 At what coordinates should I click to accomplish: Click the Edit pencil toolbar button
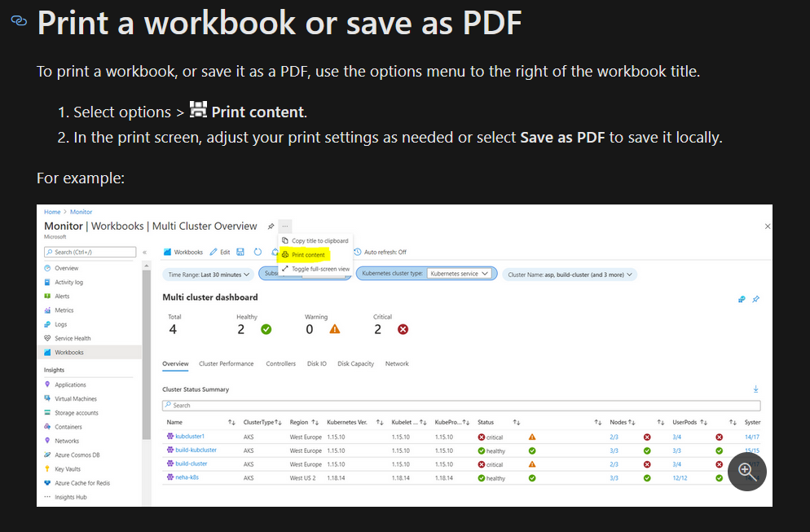[220, 252]
